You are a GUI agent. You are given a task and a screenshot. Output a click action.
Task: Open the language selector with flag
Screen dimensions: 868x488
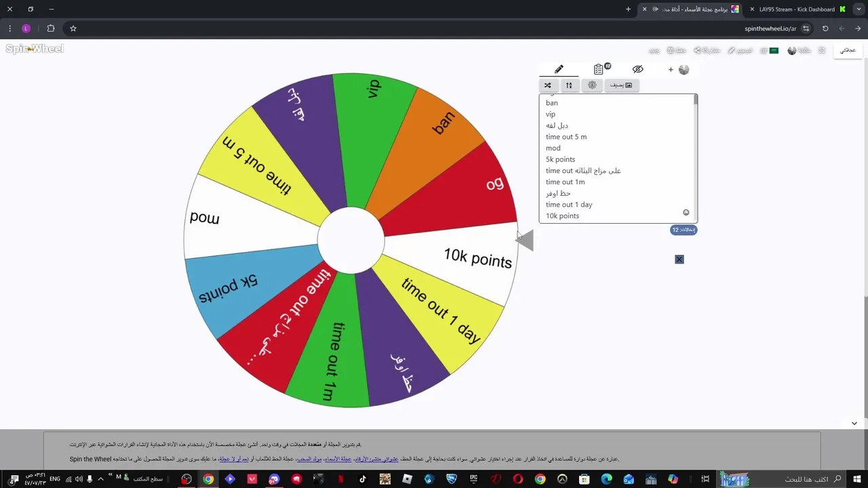pos(770,51)
